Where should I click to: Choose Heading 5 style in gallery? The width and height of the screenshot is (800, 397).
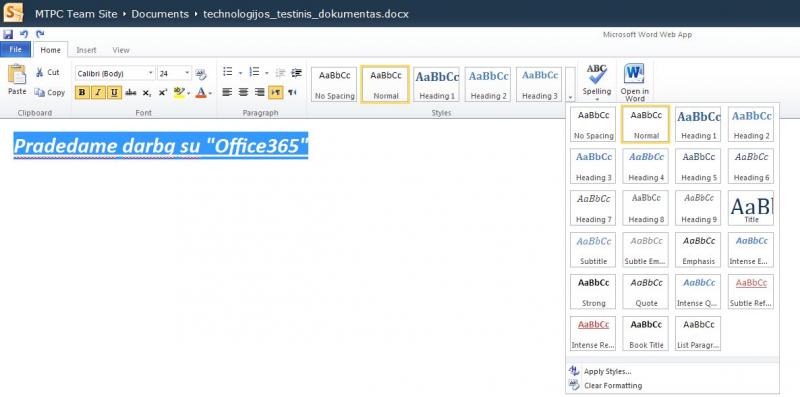tap(698, 166)
